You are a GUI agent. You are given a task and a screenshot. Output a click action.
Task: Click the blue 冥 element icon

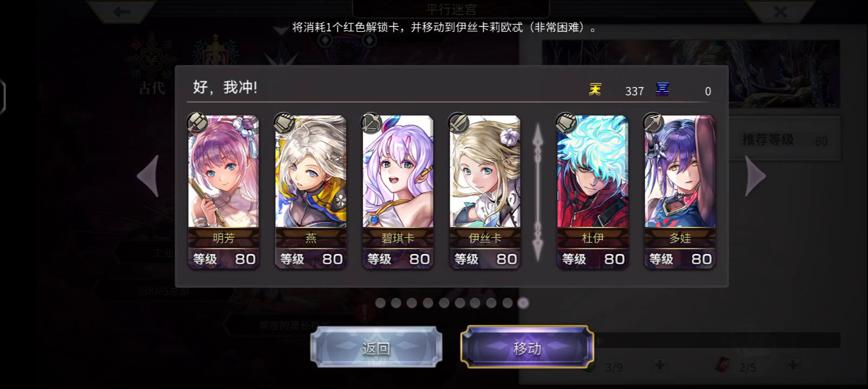(x=663, y=89)
